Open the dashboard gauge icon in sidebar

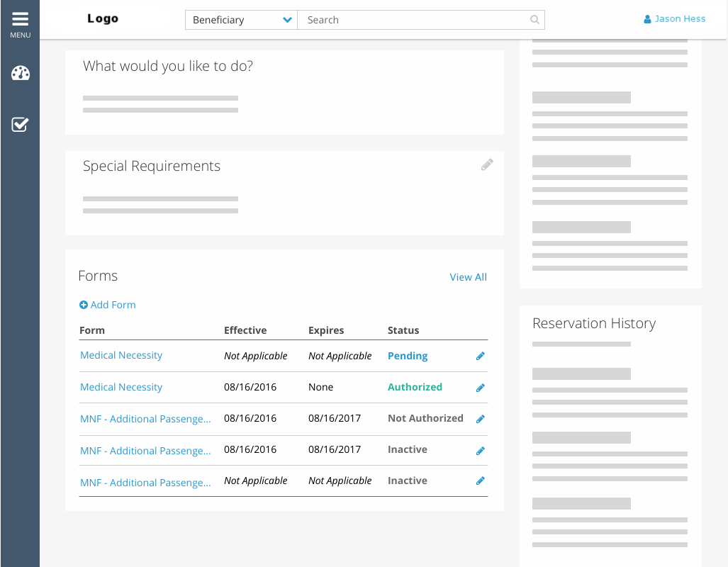point(21,74)
